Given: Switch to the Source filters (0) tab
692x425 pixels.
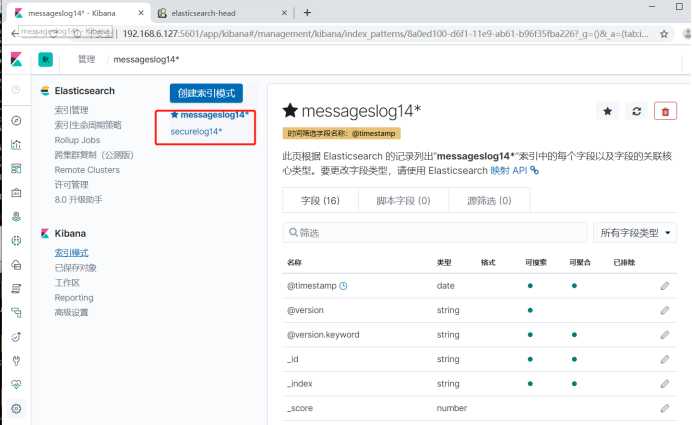Looking at the screenshot, I should [x=489, y=201].
